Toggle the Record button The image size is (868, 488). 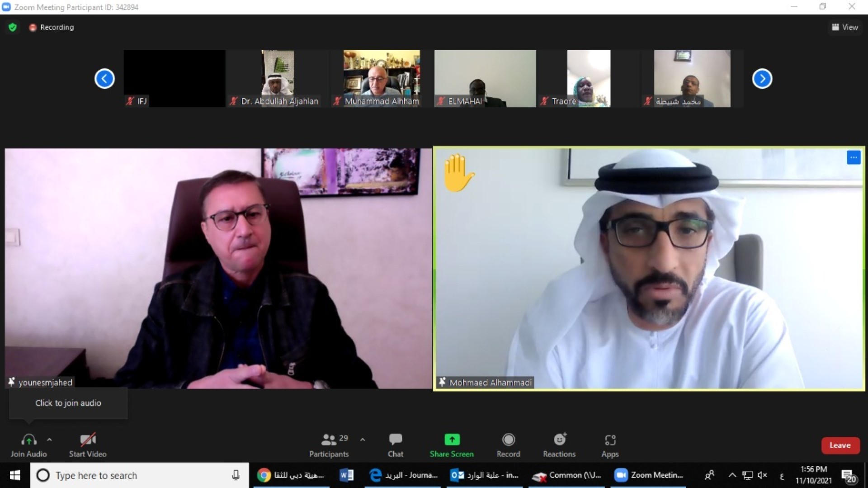coord(508,445)
